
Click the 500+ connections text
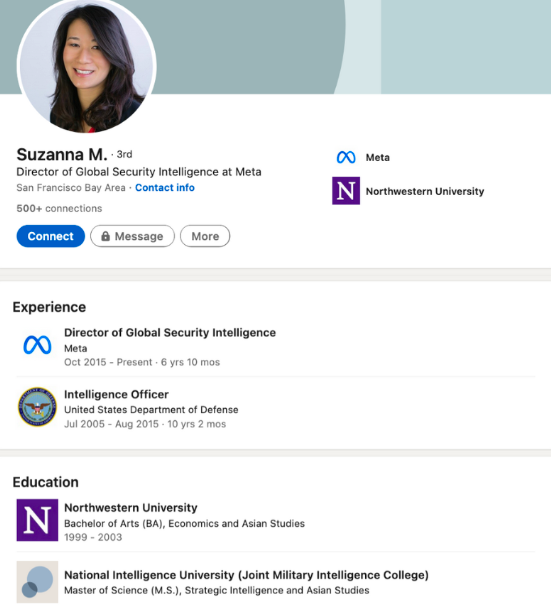click(x=59, y=209)
